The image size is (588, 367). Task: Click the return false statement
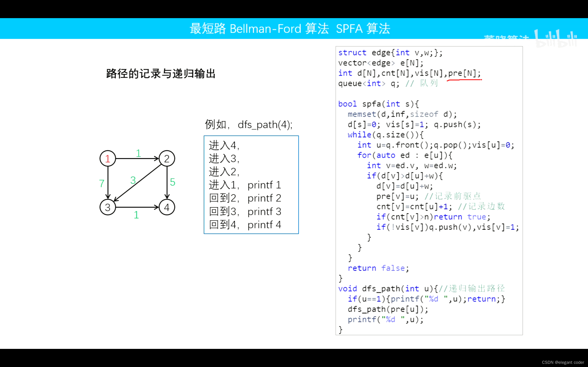378,268
